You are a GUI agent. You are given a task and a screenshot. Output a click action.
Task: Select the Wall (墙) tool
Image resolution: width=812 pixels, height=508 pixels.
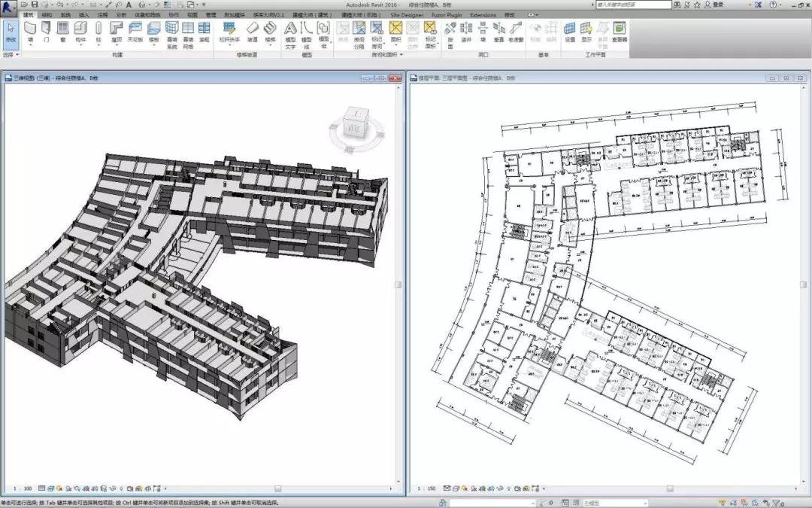[30, 31]
